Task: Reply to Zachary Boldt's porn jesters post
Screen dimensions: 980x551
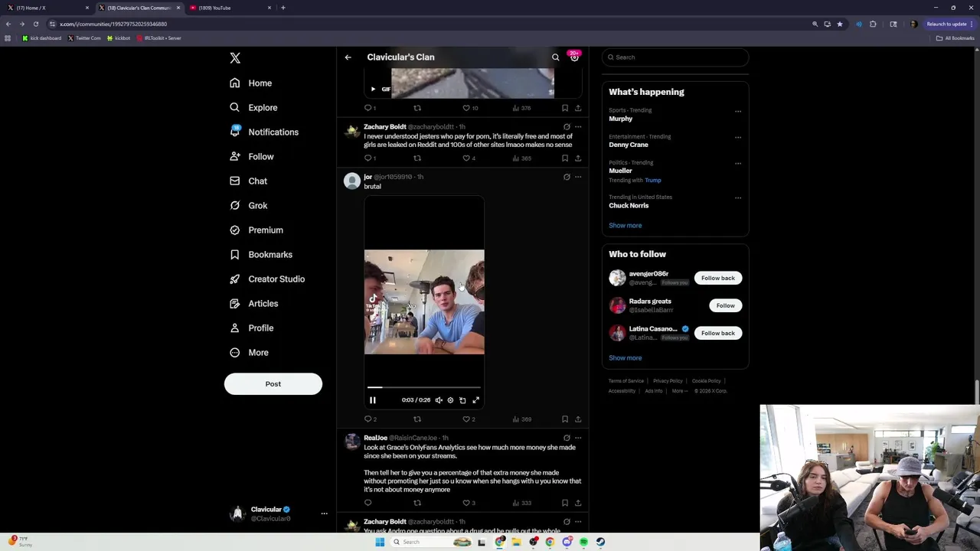Action: (x=370, y=158)
